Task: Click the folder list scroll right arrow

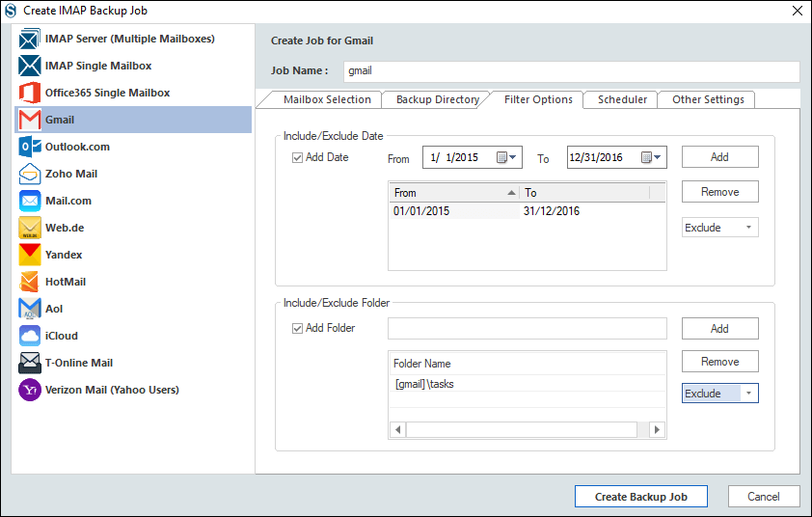Action: pos(657,429)
